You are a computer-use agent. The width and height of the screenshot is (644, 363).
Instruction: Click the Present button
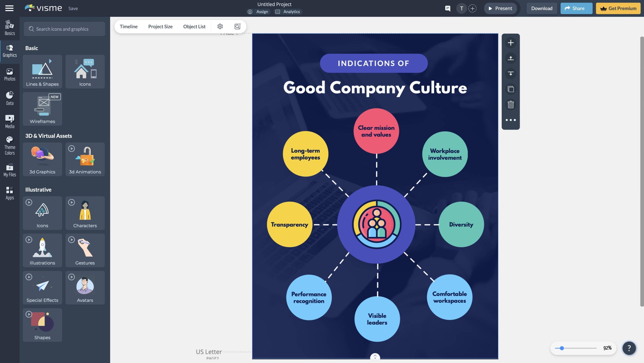[x=500, y=8]
